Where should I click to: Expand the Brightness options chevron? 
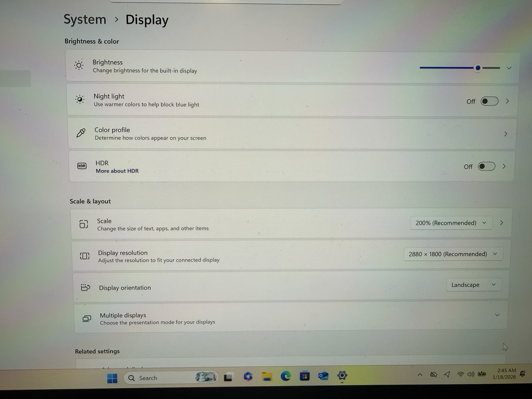pos(509,68)
